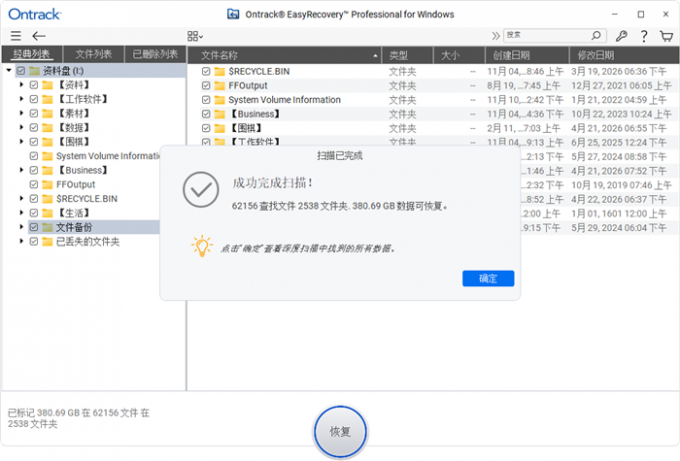The height and width of the screenshot is (461, 680).
Task: Click the scan complete checkmark icon
Action: [200, 190]
